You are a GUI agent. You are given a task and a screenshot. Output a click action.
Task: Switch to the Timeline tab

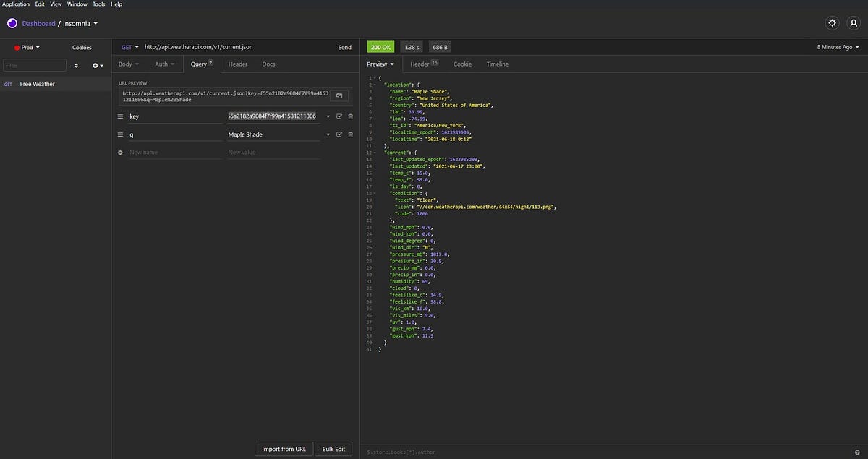click(x=497, y=64)
